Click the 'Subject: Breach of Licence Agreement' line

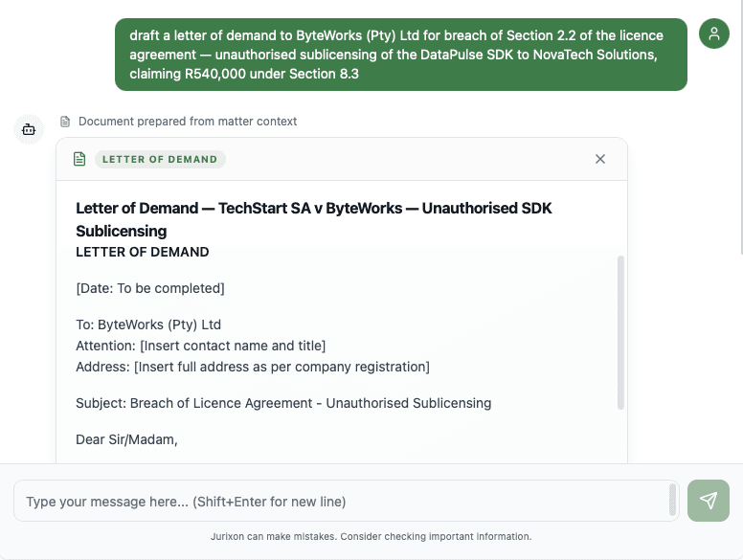click(x=283, y=403)
